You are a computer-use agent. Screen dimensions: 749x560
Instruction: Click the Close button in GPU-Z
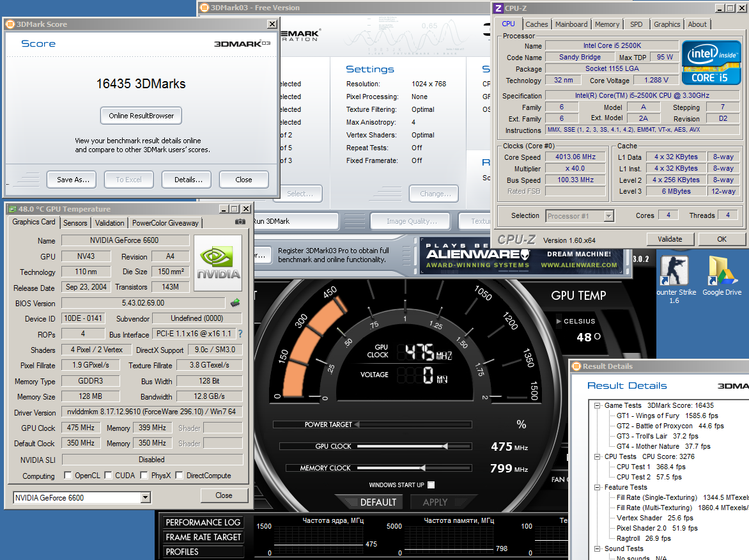(224, 495)
